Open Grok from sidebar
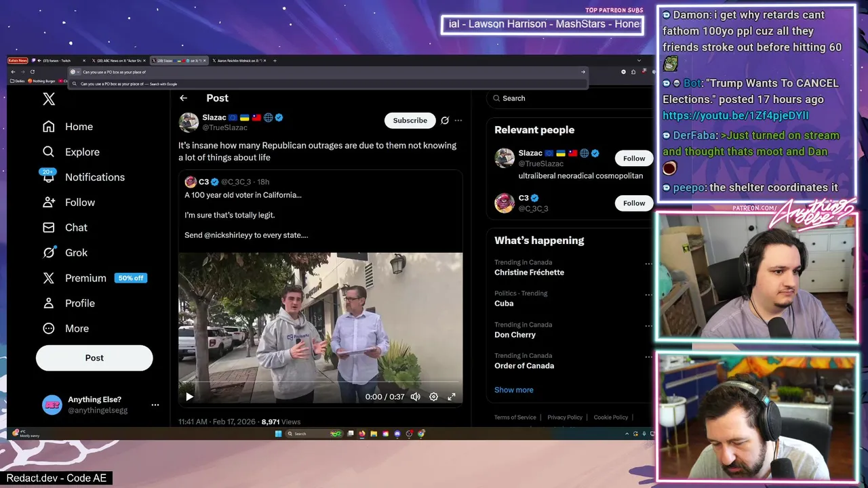868x488 pixels. [65, 253]
